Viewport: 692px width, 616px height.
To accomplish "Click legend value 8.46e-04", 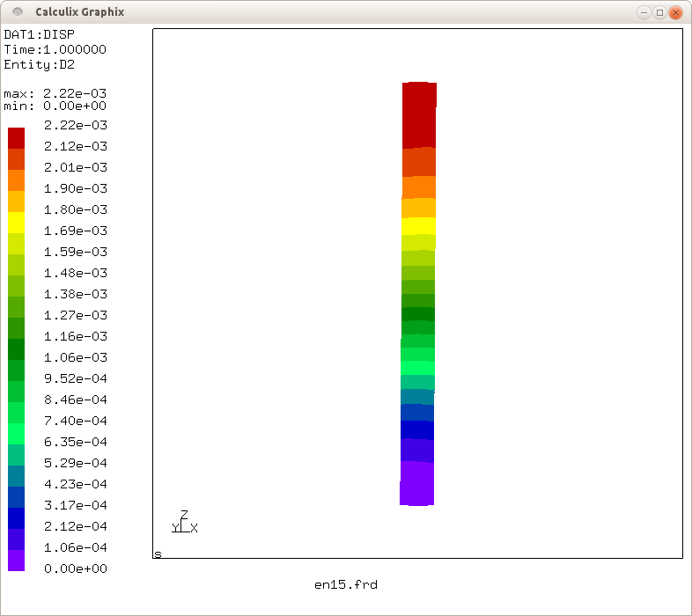I will [76, 400].
